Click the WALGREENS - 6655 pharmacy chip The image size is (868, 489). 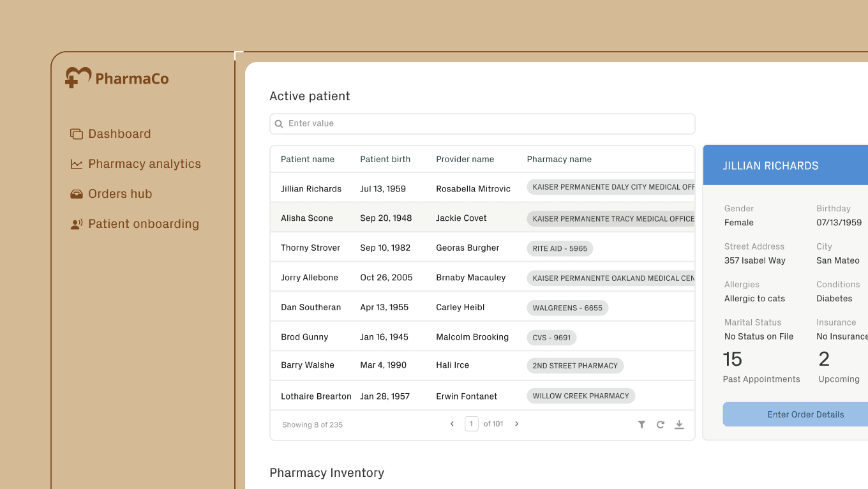click(567, 308)
